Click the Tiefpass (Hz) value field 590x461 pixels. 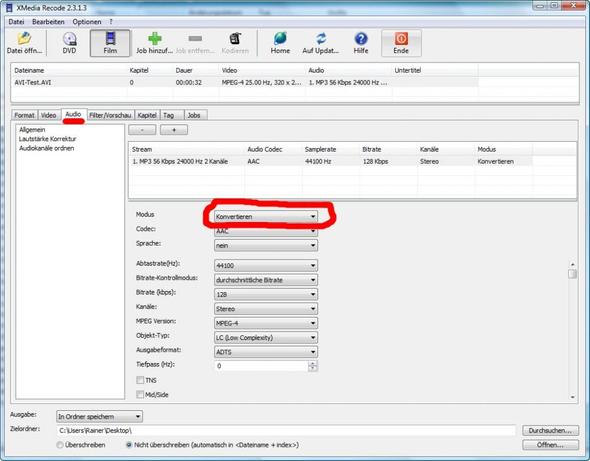(261, 366)
